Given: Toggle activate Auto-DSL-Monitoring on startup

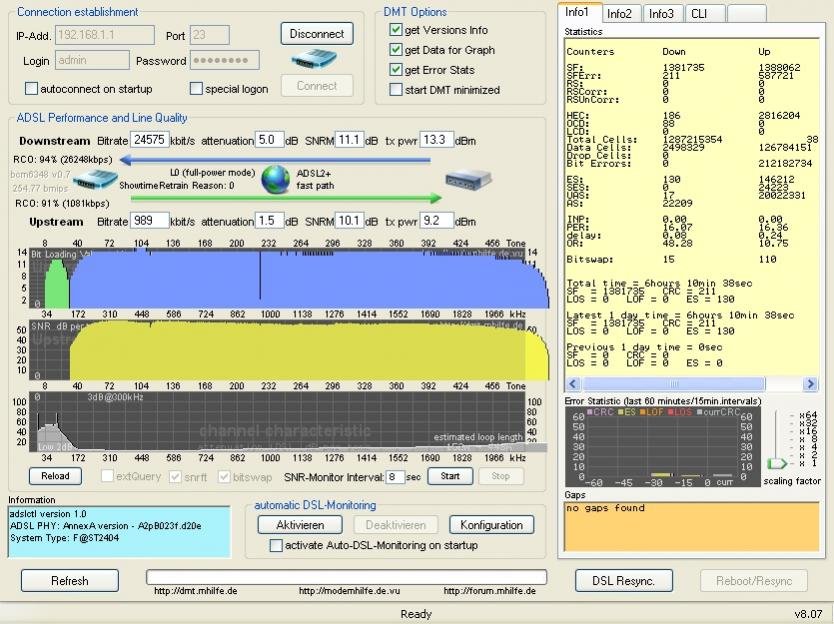Looking at the screenshot, I should click(x=277, y=546).
